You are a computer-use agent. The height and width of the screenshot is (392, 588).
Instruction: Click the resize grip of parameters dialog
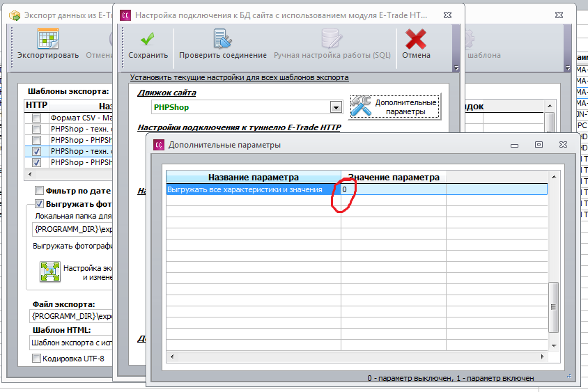pyautogui.click(x=569, y=376)
